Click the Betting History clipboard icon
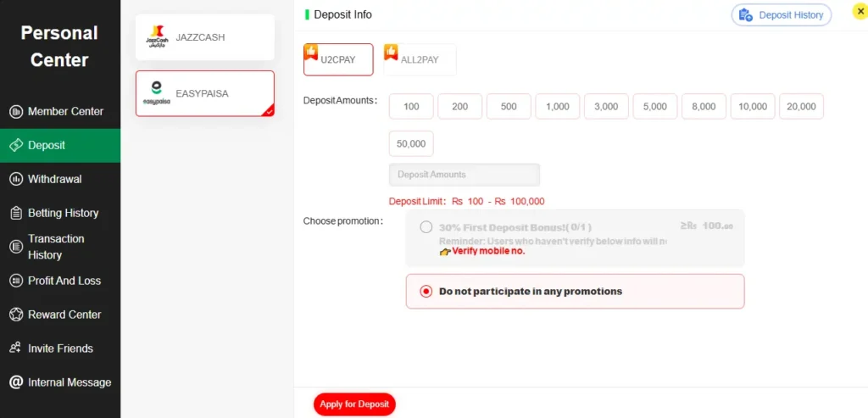Screen dimensions: 868x418 click(x=16, y=213)
